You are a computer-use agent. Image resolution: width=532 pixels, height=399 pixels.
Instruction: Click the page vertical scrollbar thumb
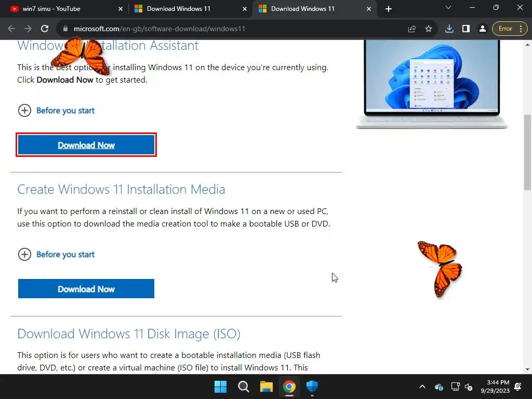528,152
